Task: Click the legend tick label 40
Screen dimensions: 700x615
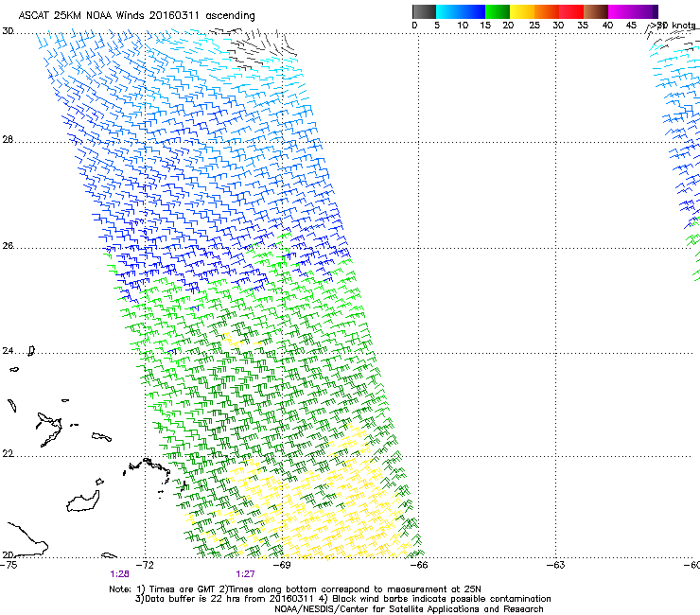Action: (607, 26)
